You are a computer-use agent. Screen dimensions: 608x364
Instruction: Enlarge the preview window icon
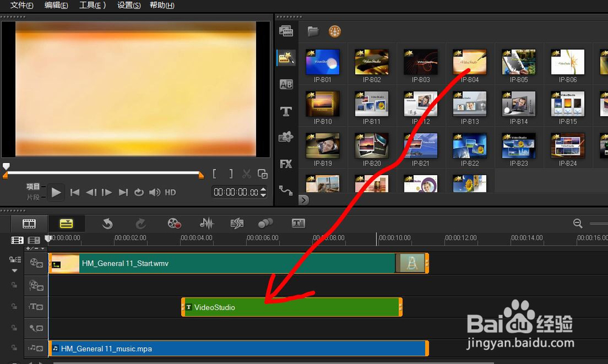(263, 174)
